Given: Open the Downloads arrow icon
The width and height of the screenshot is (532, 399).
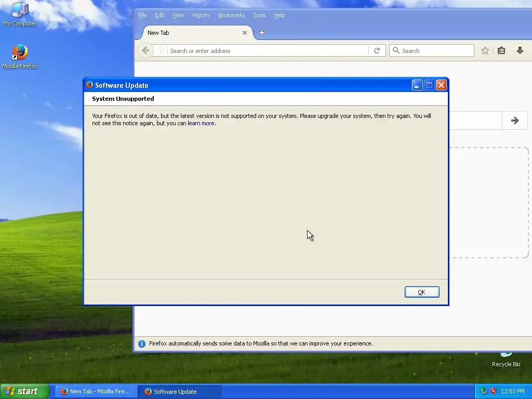Looking at the screenshot, I should [520, 50].
